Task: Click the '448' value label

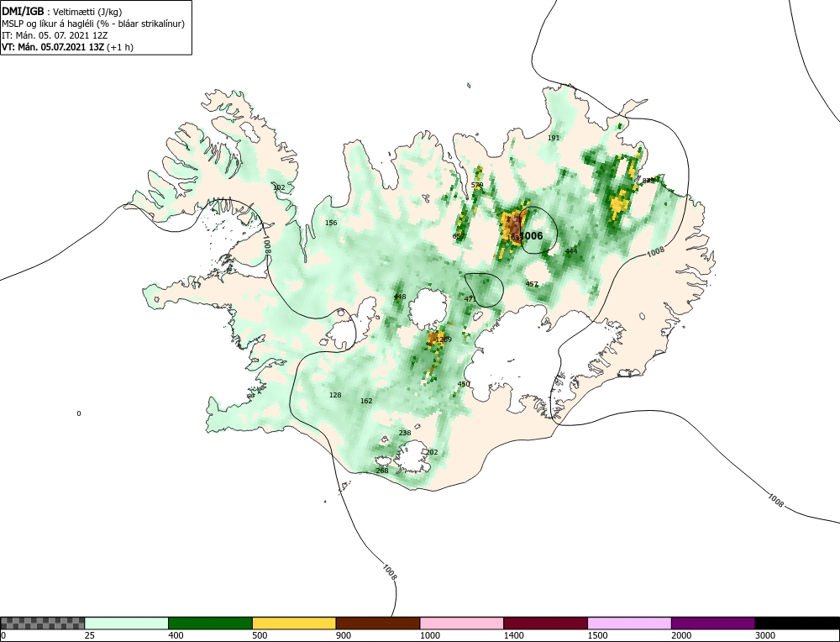Action: coord(400,297)
